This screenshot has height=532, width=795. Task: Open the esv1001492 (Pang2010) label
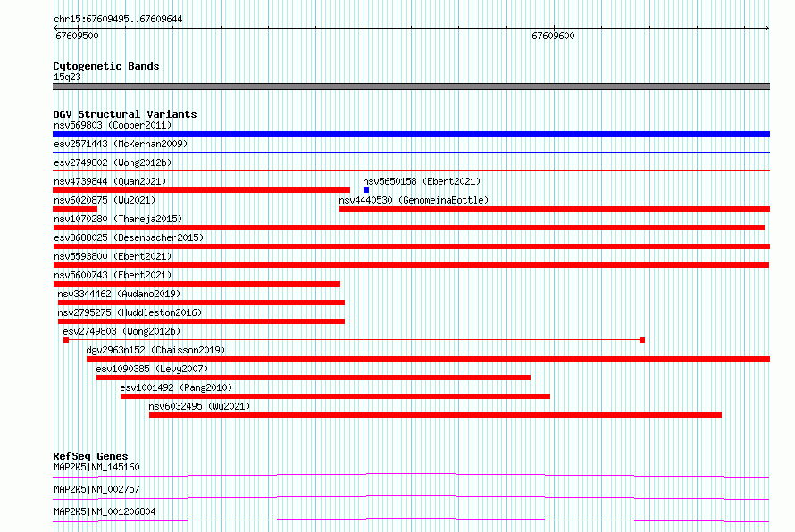(176, 387)
